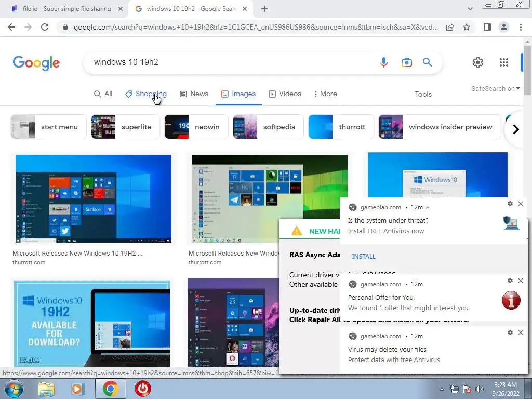
Task: Start voice search with the microphone
Action: tap(384, 62)
